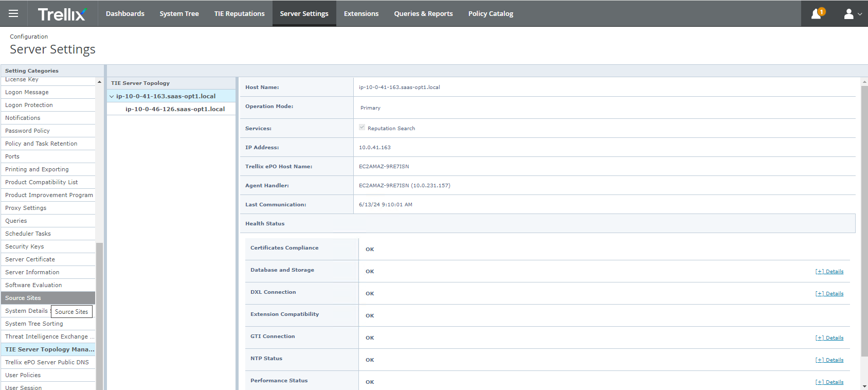This screenshot has width=868, height=390.
Task: Select Printing and Exporting category
Action: pos(48,169)
